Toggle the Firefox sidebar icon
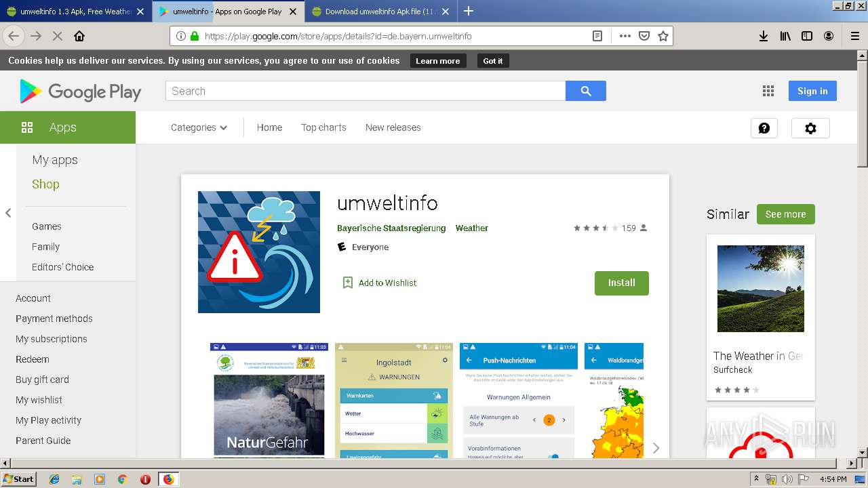The width and height of the screenshot is (868, 488). 807,37
